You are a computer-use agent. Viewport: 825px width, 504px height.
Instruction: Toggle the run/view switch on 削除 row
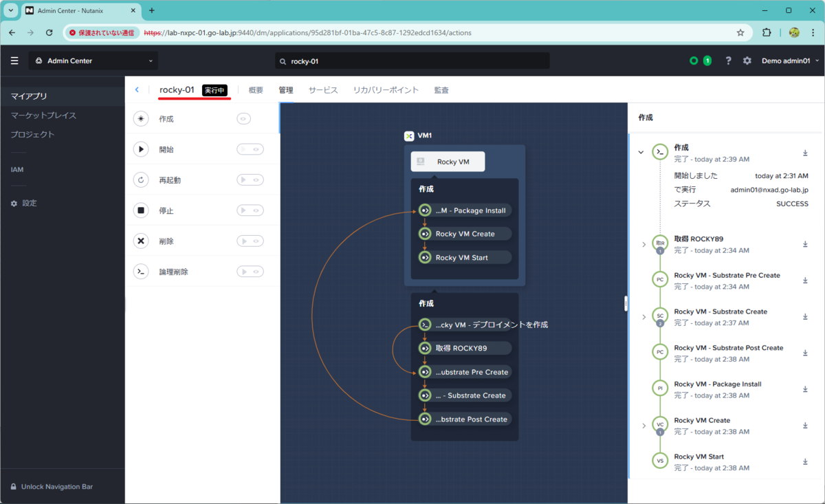[250, 241]
